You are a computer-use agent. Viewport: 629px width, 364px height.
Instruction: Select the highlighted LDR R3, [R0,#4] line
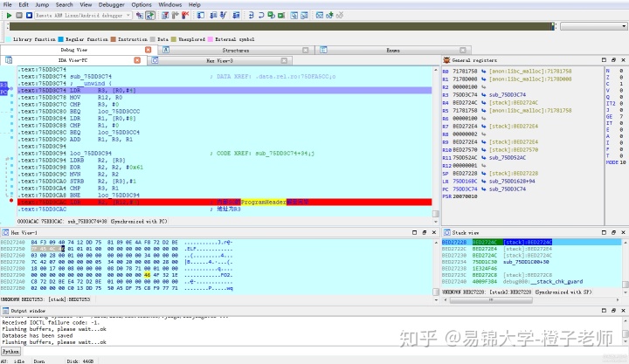pyautogui.click(x=225, y=90)
